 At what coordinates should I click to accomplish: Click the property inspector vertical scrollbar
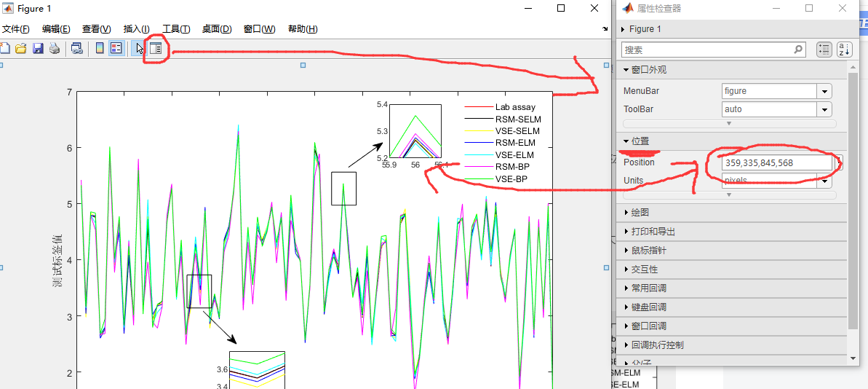853,200
